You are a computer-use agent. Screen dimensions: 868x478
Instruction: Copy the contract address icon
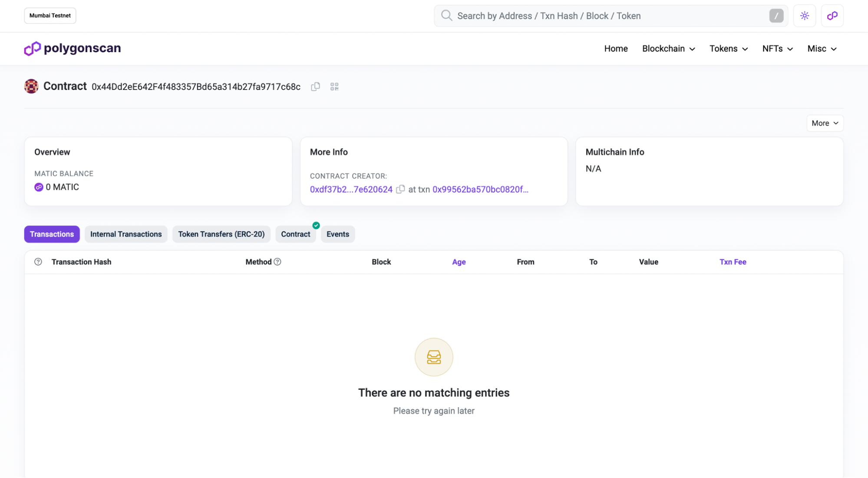click(315, 86)
